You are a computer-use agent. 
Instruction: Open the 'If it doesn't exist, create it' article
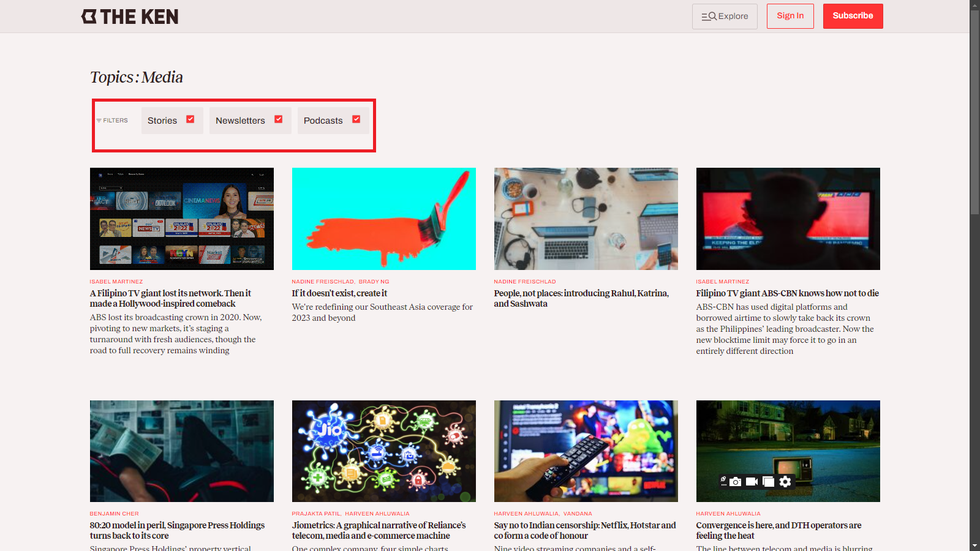tap(339, 293)
